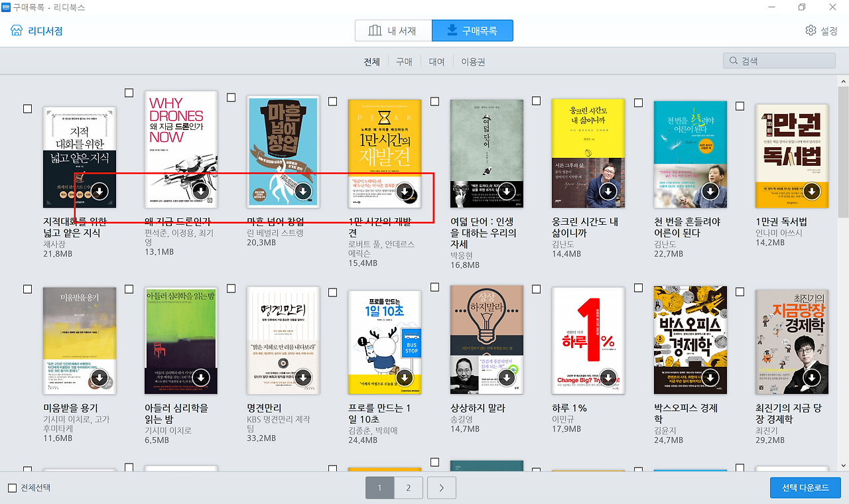This screenshot has width=849, height=504.
Task: Click the vertical scrollbar of the book list
Action: pyautogui.click(x=843, y=152)
